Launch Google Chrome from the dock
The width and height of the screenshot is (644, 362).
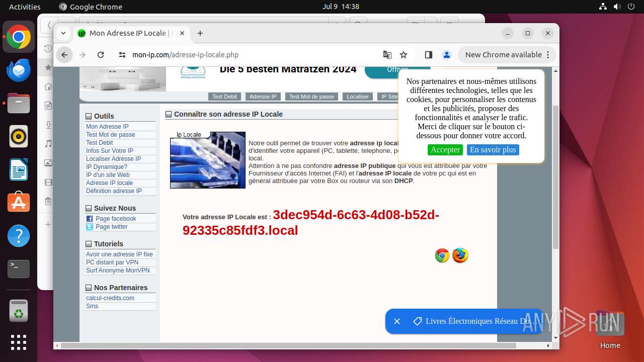click(19, 37)
